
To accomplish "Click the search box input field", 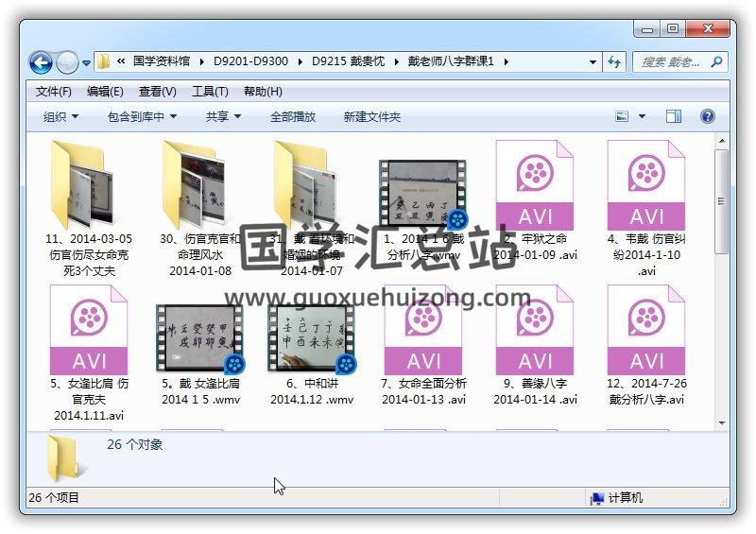I will tap(671, 61).
